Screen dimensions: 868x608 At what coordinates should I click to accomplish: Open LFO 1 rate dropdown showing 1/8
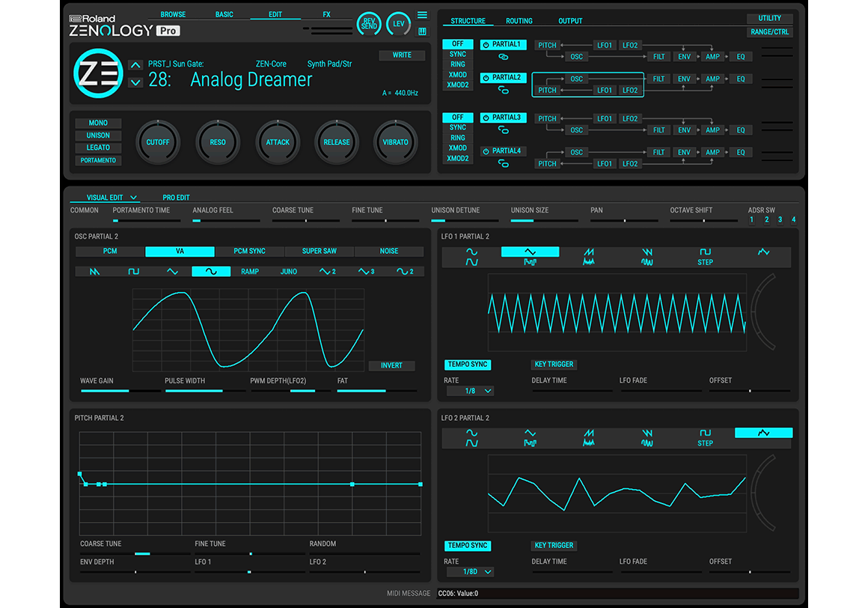coord(470,391)
